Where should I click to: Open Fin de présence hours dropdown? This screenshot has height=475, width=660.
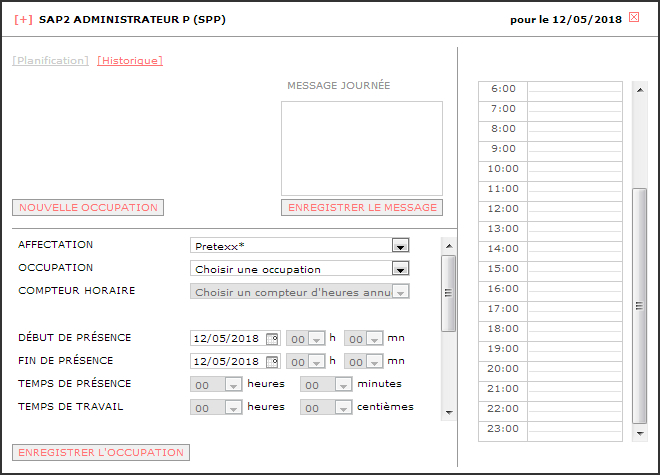pos(306,361)
